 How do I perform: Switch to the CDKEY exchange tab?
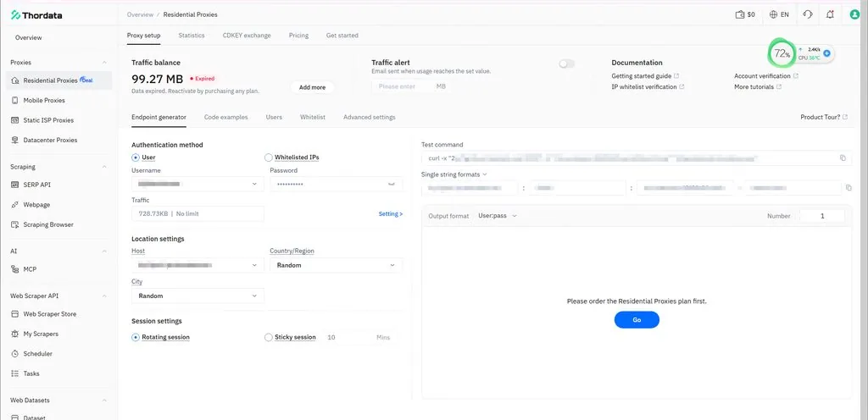coord(247,36)
